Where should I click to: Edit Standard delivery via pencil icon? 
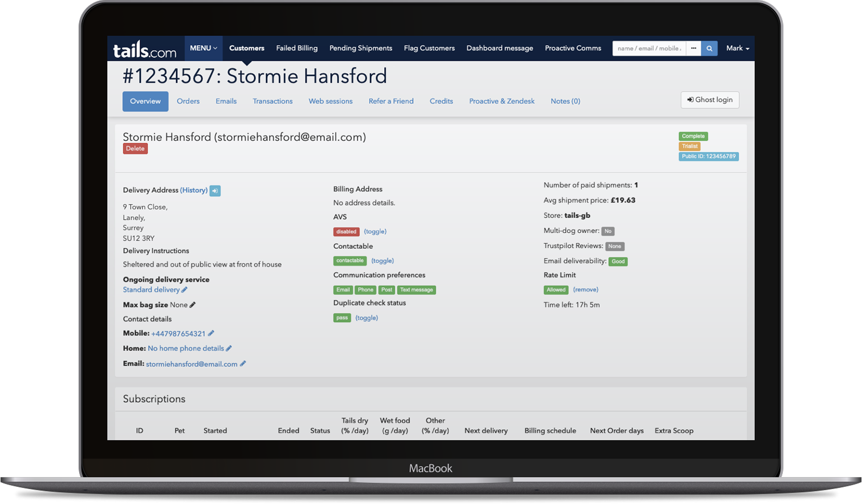point(184,290)
